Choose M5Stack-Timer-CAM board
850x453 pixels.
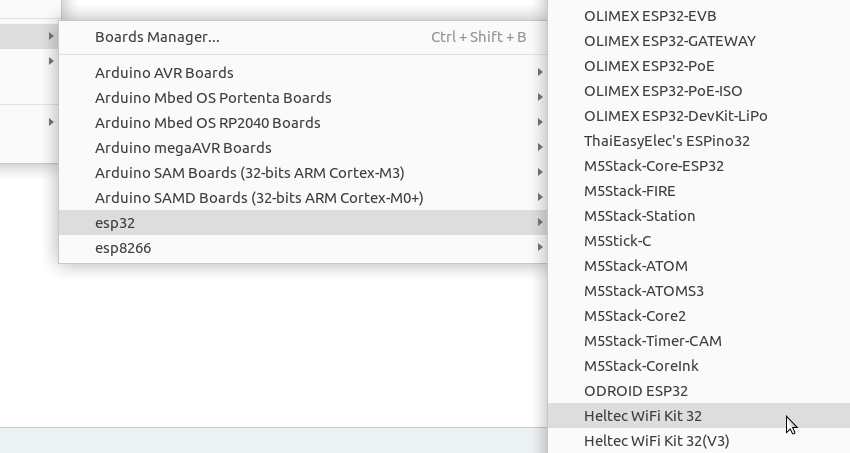699,341
